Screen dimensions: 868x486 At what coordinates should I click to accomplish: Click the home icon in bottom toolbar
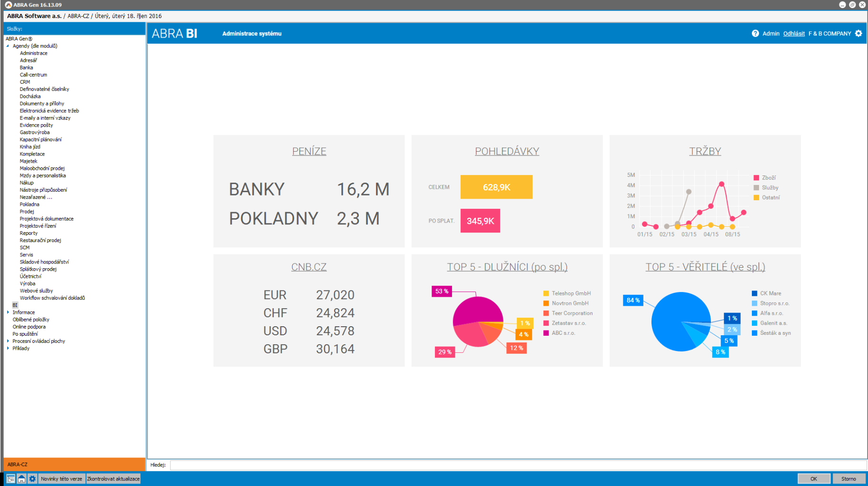pos(21,479)
